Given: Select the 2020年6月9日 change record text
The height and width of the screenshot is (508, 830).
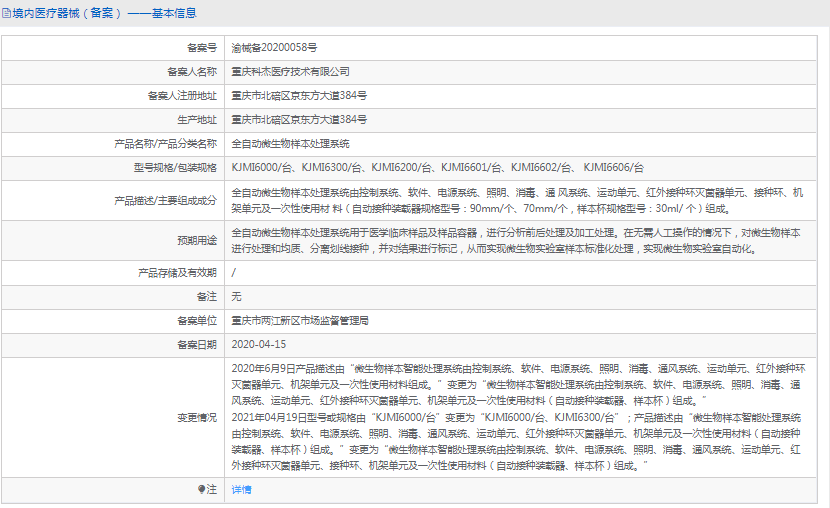Looking at the screenshot, I should (518, 385).
